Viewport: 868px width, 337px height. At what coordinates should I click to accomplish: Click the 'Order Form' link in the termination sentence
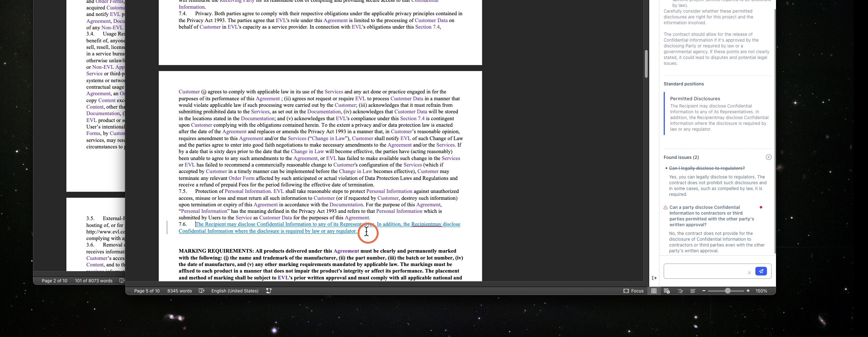point(241,178)
